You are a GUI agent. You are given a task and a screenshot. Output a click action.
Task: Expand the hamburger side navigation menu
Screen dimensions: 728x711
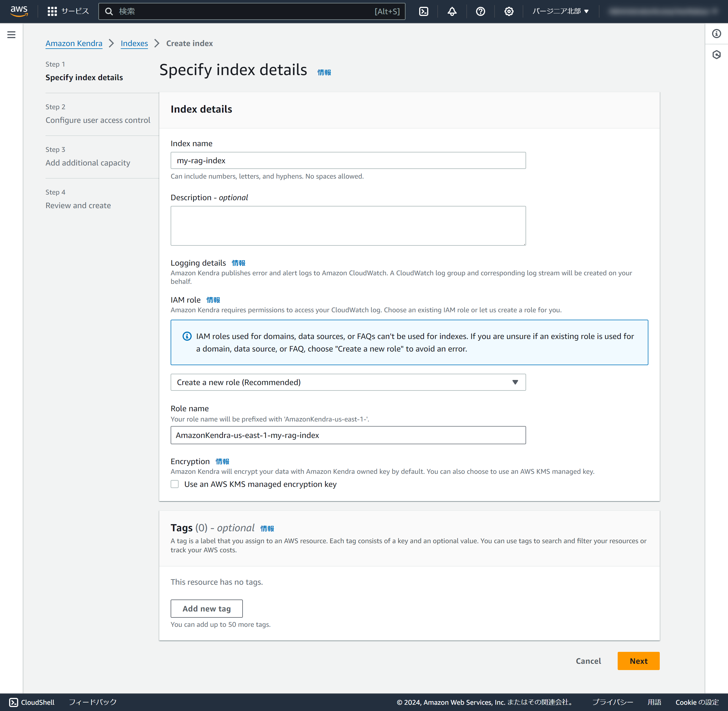pos(11,34)
